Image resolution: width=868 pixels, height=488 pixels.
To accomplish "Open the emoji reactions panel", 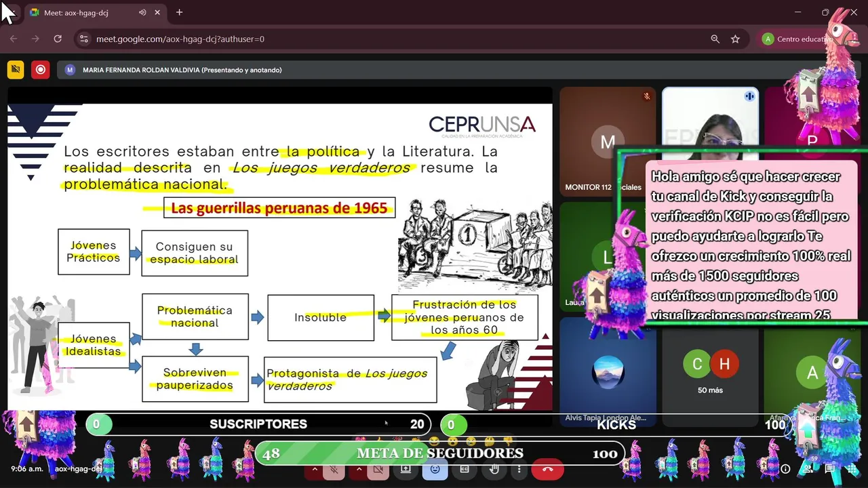I will click(x=435, y=469).
